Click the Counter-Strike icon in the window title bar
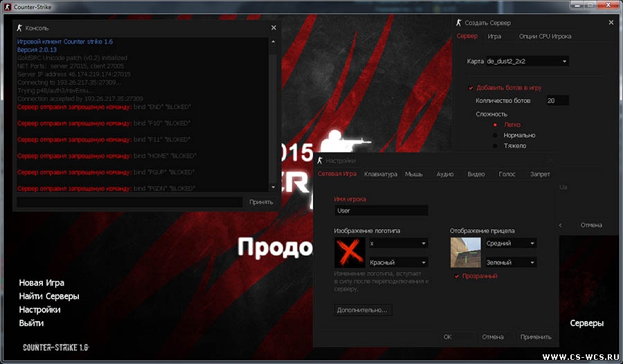Viewport: 623px width, 364px height. [x=7, y=7]
